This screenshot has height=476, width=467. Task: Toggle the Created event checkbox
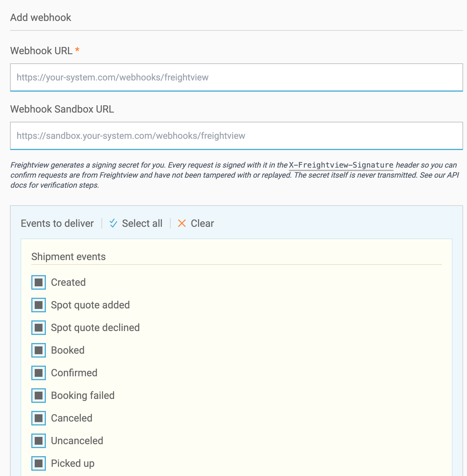point(39,282)
